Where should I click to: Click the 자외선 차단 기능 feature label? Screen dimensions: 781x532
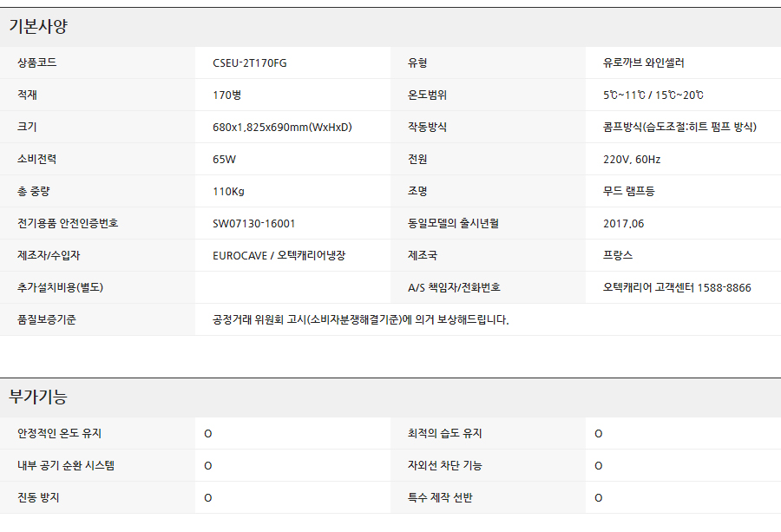pyautogui.click(x=446, y=466)
